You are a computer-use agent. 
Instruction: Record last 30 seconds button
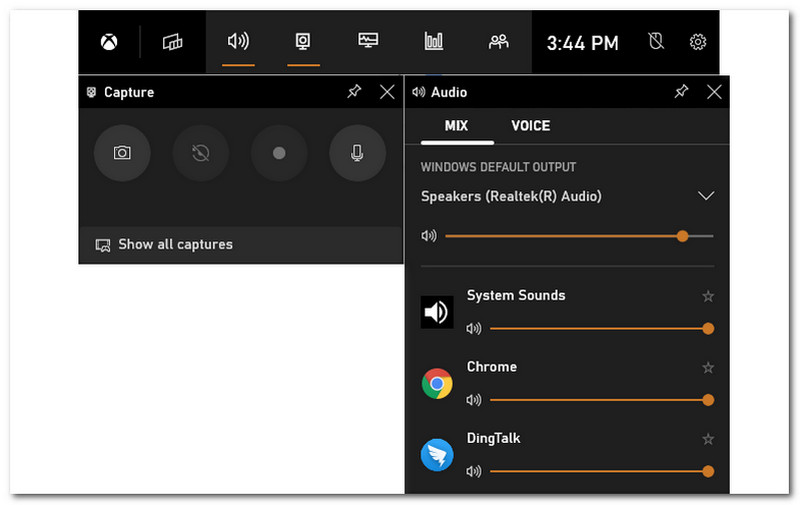point(201,153)
